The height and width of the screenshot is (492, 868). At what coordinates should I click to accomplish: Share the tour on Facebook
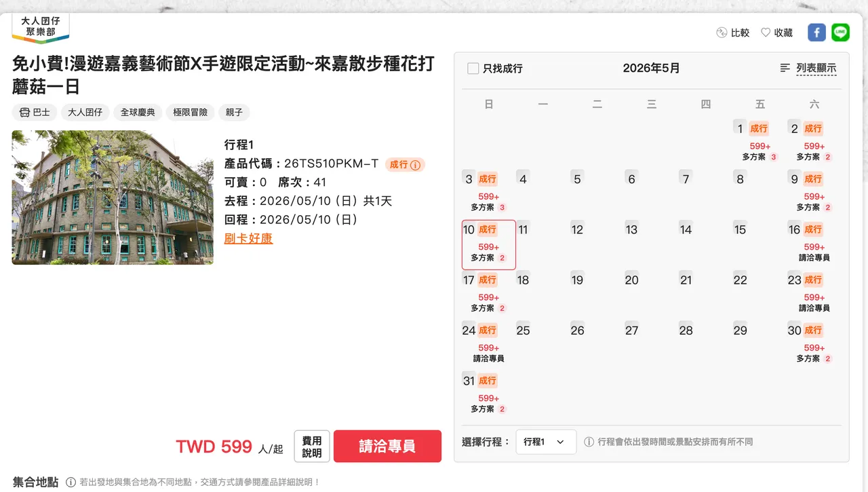coord(816,33)
